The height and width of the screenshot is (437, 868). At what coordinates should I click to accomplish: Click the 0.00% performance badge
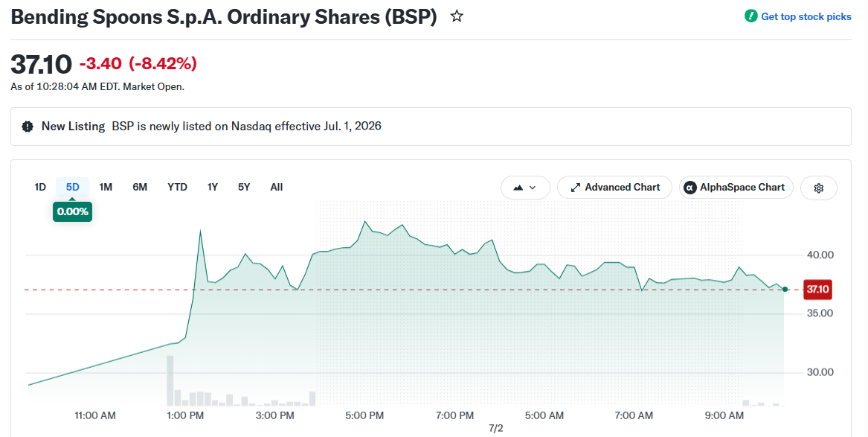[x=72, y=211]
